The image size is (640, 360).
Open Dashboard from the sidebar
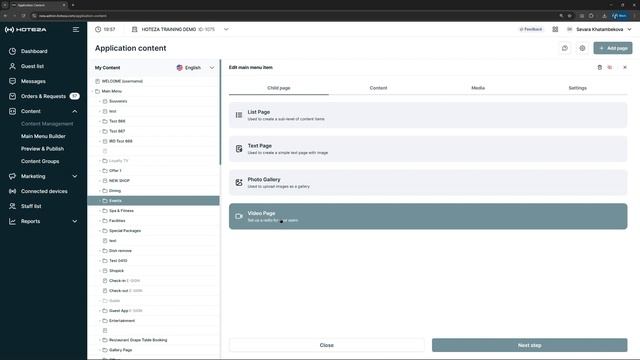[34, 51]
